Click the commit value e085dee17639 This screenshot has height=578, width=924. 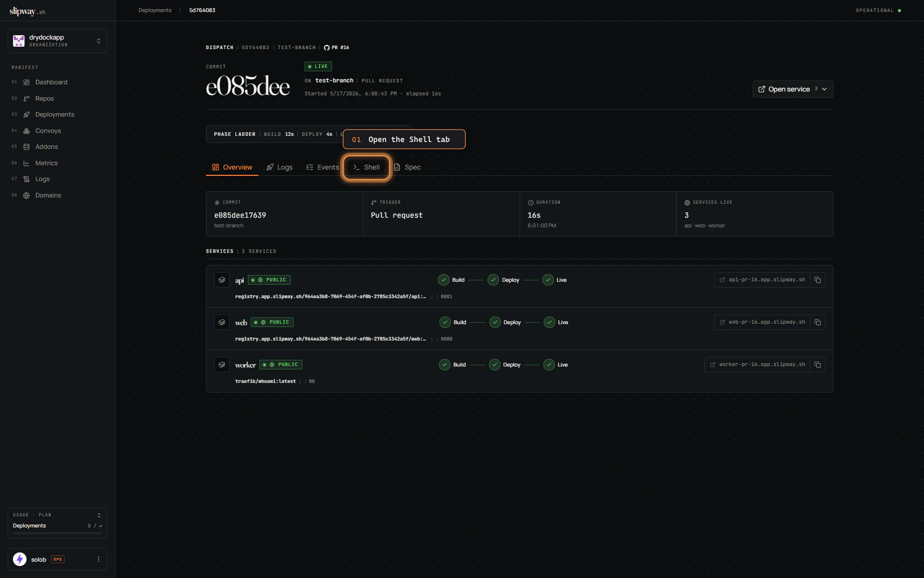[240, 215]
